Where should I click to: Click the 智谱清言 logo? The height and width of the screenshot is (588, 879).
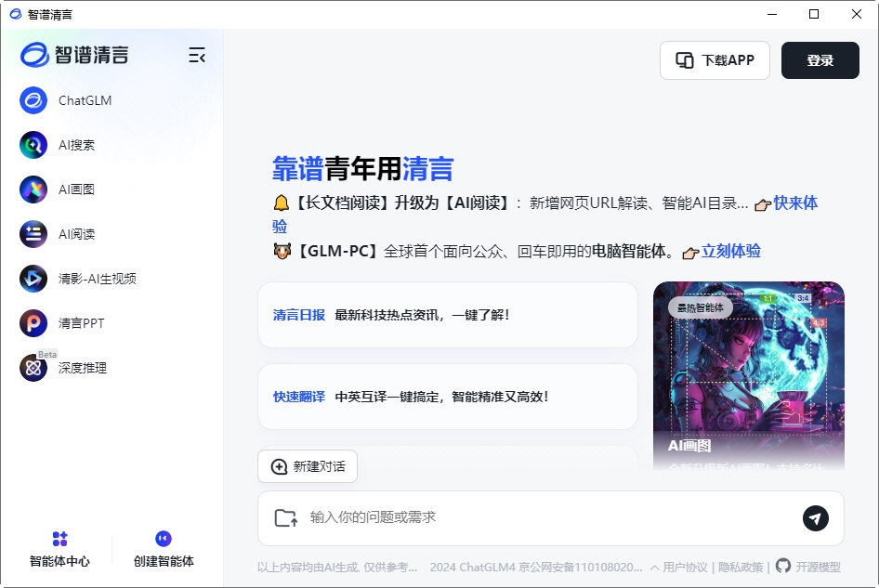74,55
